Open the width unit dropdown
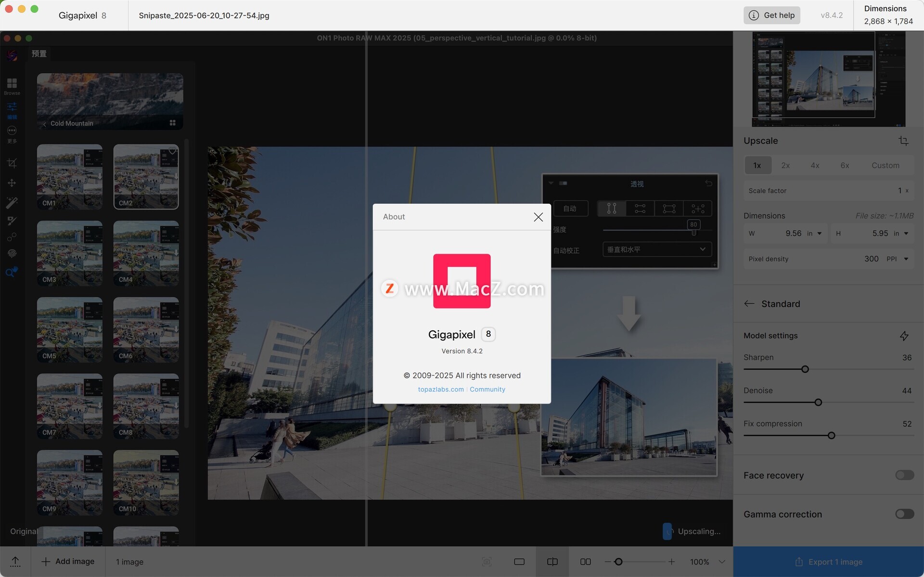Screen dimensions: 924x577 814,234
